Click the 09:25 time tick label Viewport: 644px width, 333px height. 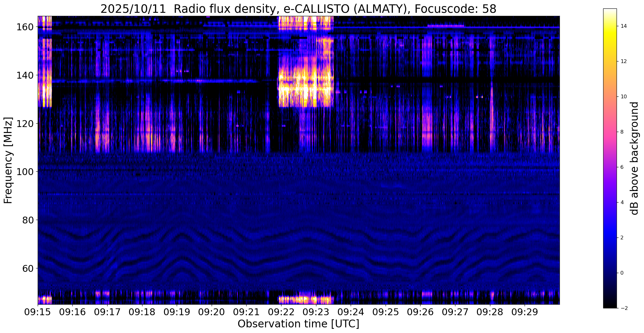tap(386, 312)
